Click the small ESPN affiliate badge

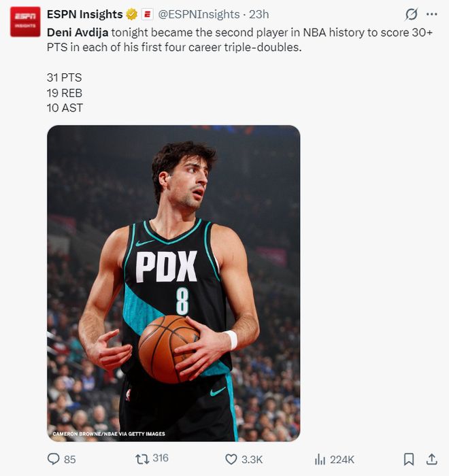pos(148,14)
